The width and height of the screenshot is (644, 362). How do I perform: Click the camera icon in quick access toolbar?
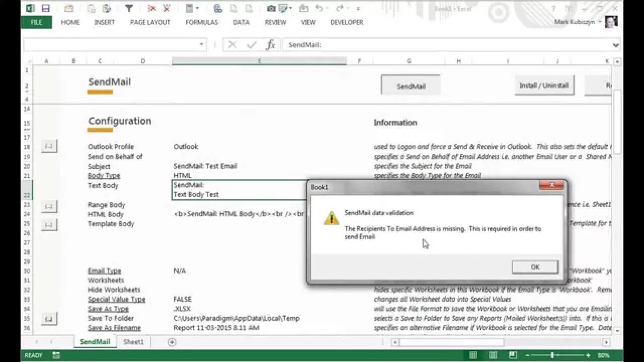point(271,9)
